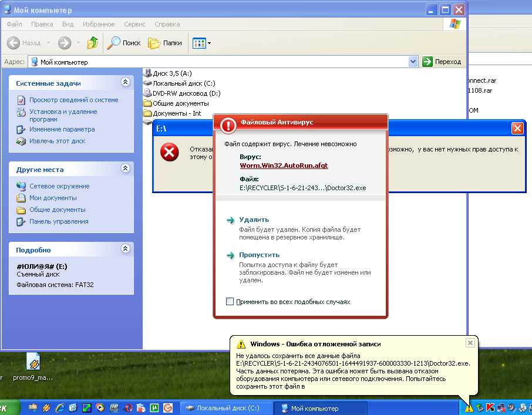Expand the address bar dropdown arrow

[x=413, y=62]
